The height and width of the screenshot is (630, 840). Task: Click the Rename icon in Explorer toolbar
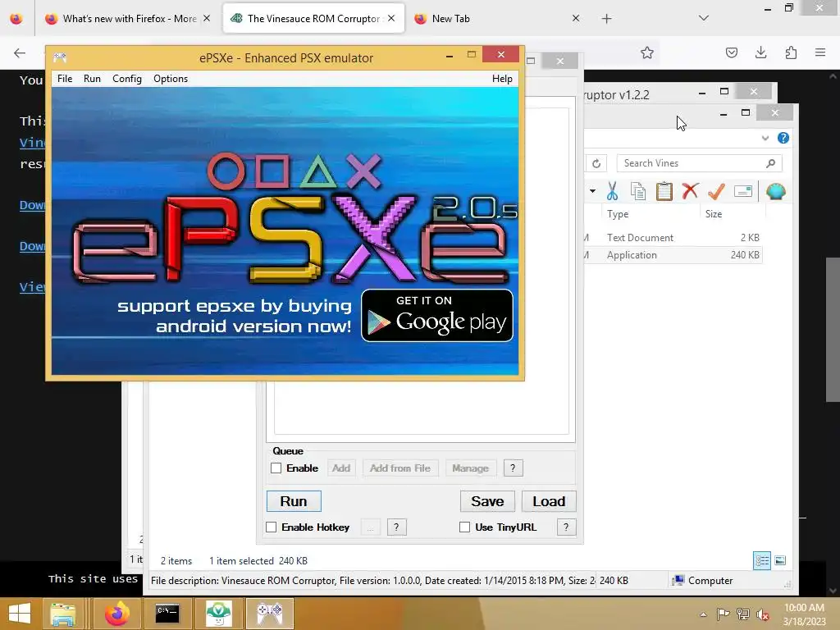pyautogui.click(x=743, y=191)
